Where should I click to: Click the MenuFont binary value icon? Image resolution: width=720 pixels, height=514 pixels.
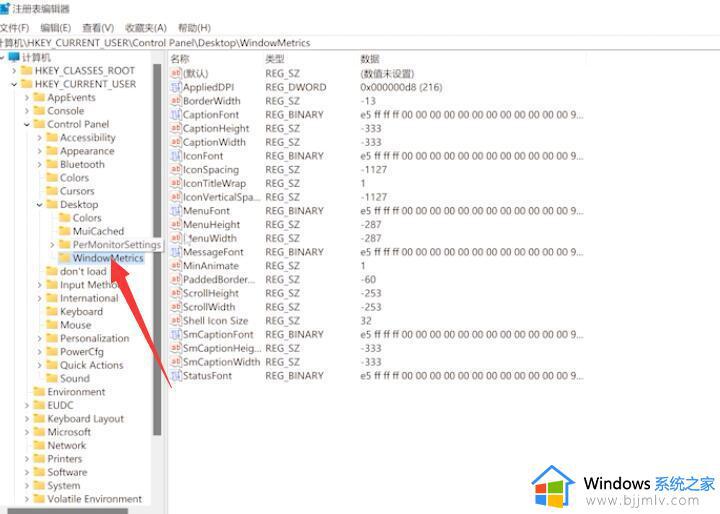(176, 210)
